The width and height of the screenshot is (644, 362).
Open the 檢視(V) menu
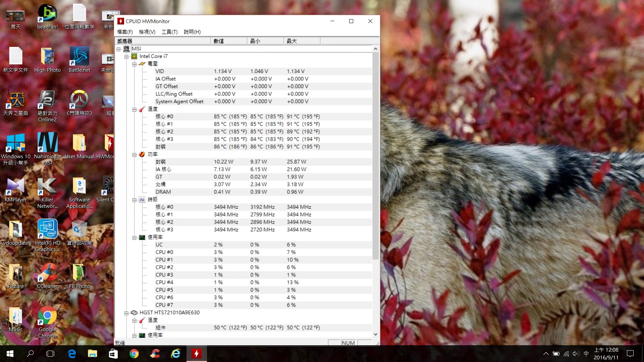(x=147, y=32)
